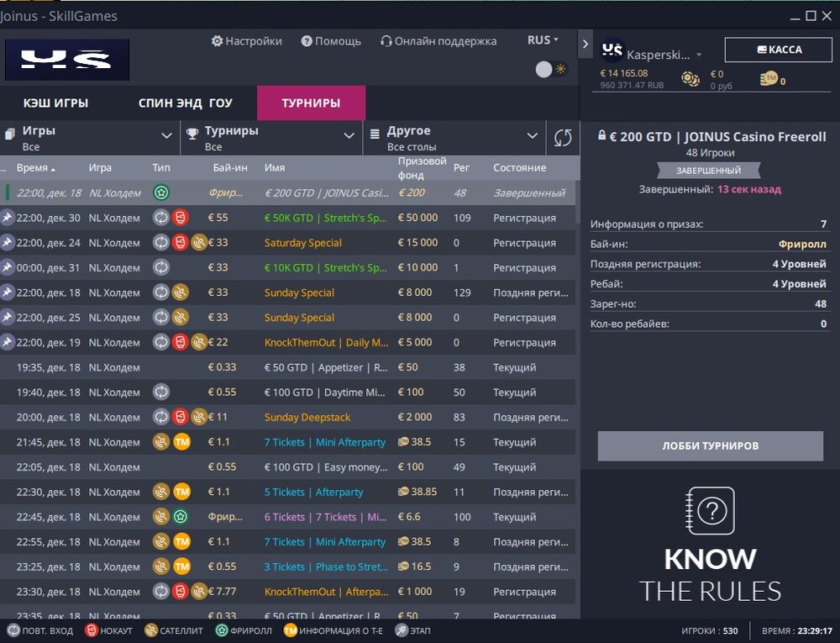The width and height of the screenshot is (840, 643).
Task: Sort by Время column header
Action: (35, 168)
